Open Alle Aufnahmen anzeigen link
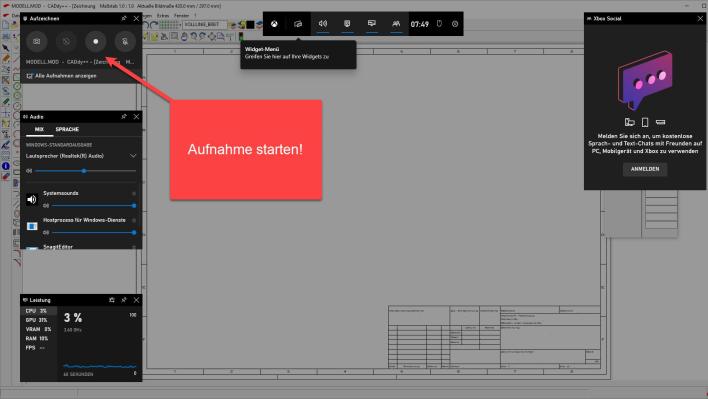 click(x=62, y=76)
